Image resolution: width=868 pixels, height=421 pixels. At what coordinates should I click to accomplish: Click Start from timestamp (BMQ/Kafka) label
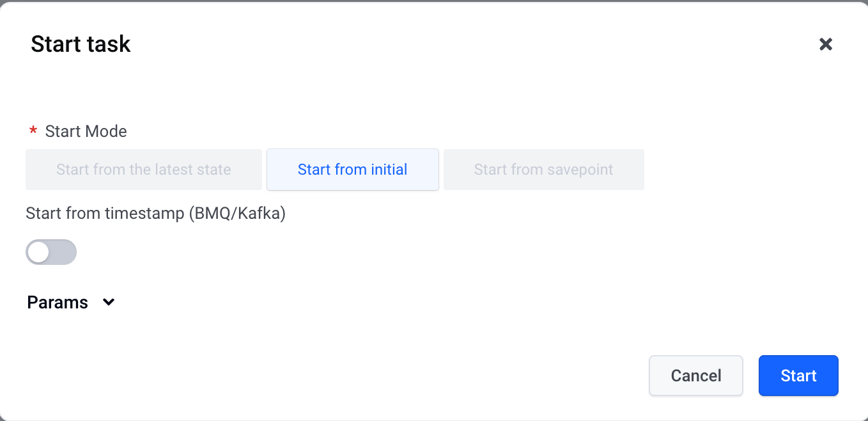click(x=155, y=213)
